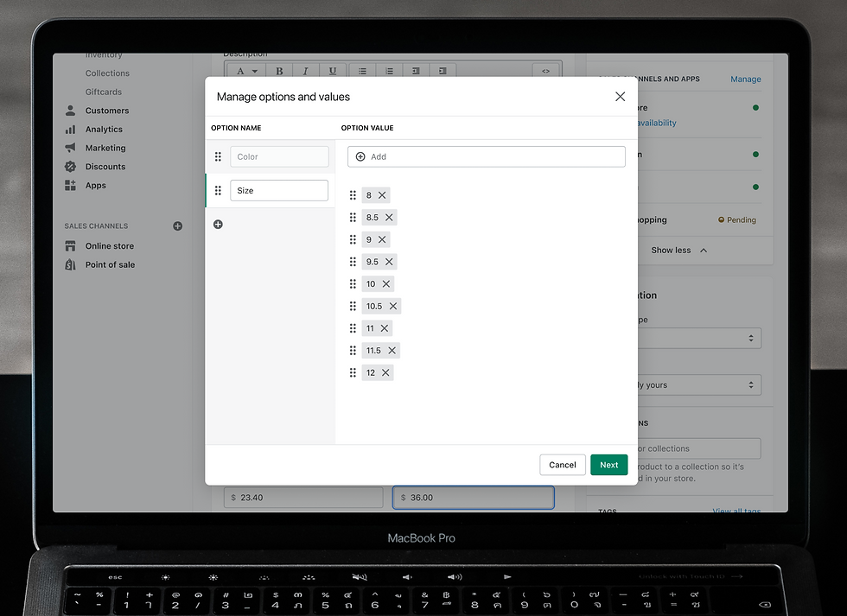
Task: Remove size value 9
Action: pyautogui.click(x=382, y=239)
